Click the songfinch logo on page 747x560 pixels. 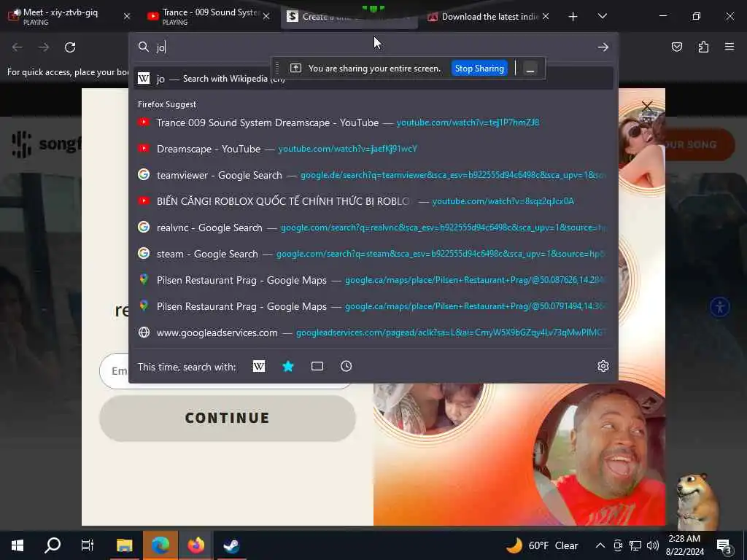tap(46, 144)
